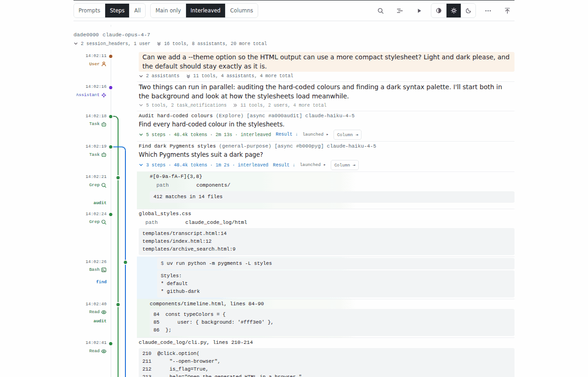
Task: Expand the 2 session_headers, 1 user group
Action: [x=112, y=44]
